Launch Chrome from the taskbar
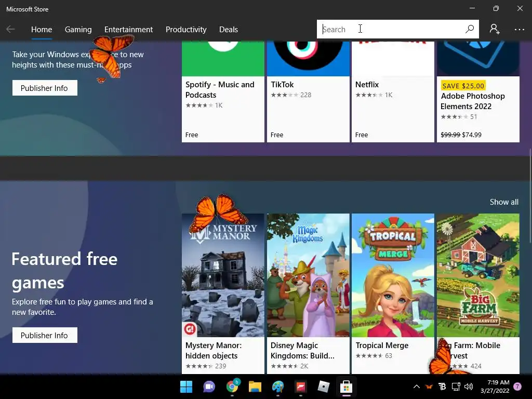Image resolution: width=532 pixels, height=399 pixels. (x=232, y=387)
